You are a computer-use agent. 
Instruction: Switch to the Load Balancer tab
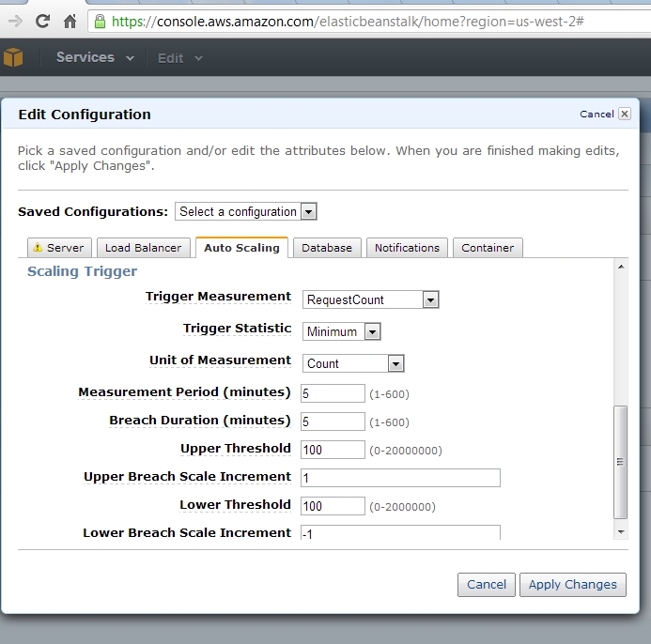click(143, 248)
